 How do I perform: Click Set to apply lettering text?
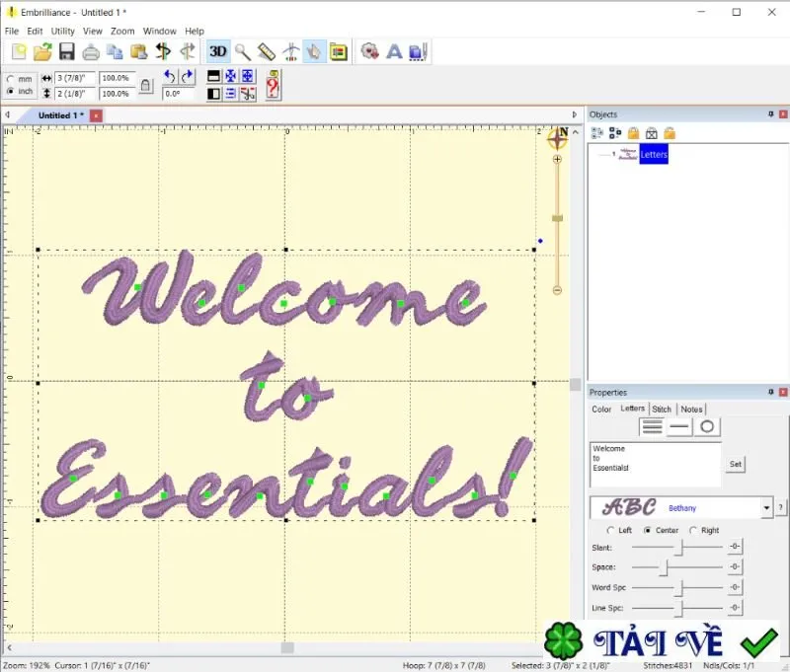click(735, 464)
